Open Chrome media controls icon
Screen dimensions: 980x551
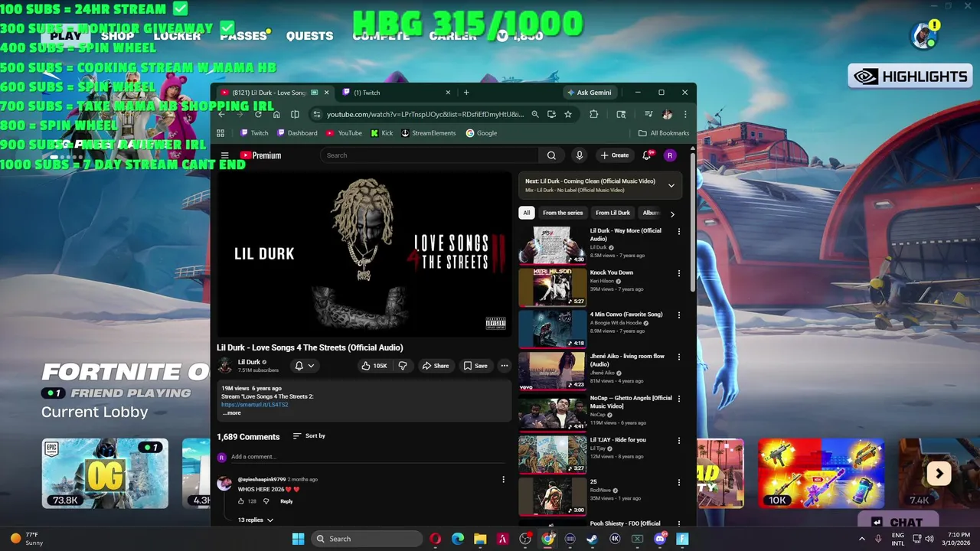pyautogui.click(x=648, y=114)
